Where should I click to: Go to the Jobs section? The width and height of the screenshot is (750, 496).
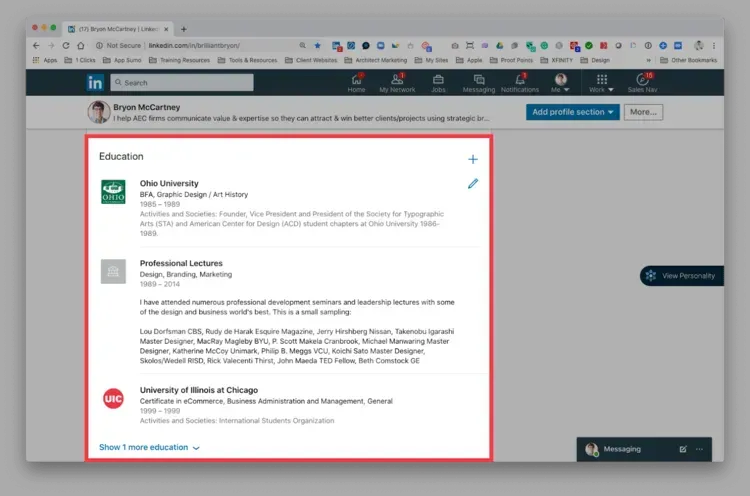click(438, 83)
